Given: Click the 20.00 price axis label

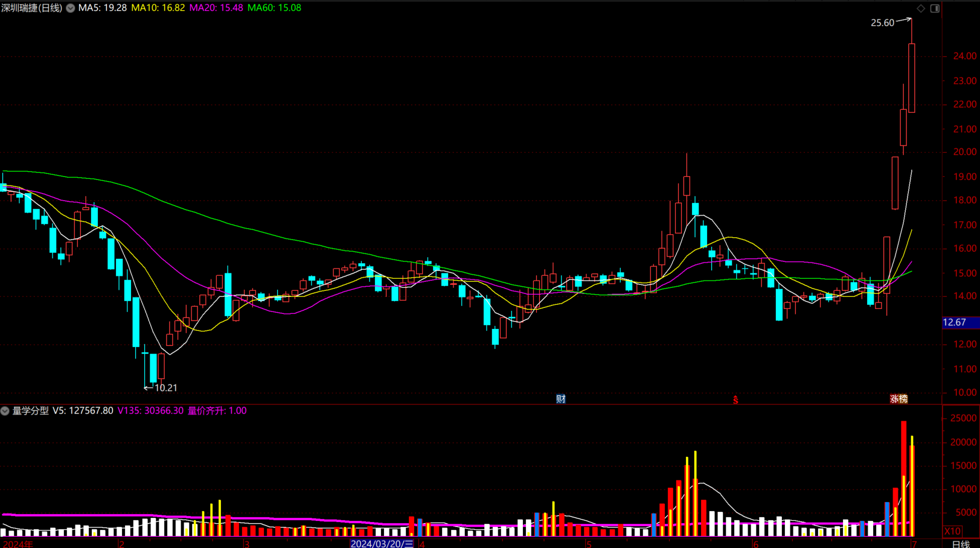Looking at the screenshot, I should tap(965, 152).
